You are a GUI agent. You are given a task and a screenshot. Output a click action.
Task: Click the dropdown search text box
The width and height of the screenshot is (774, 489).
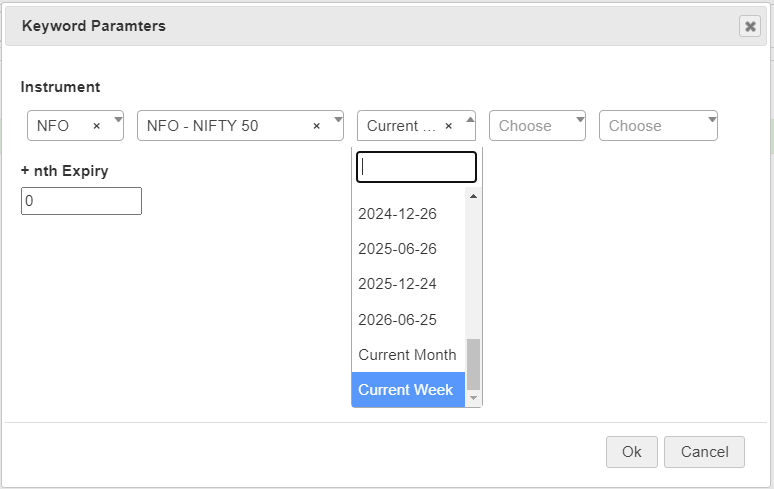point(416,167)
